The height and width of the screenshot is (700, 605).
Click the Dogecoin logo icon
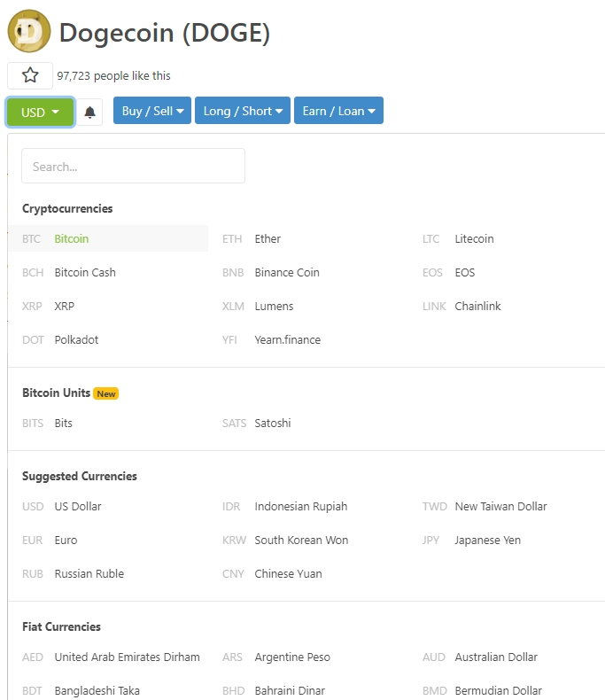pyautogui.click(x=29, y=31)
